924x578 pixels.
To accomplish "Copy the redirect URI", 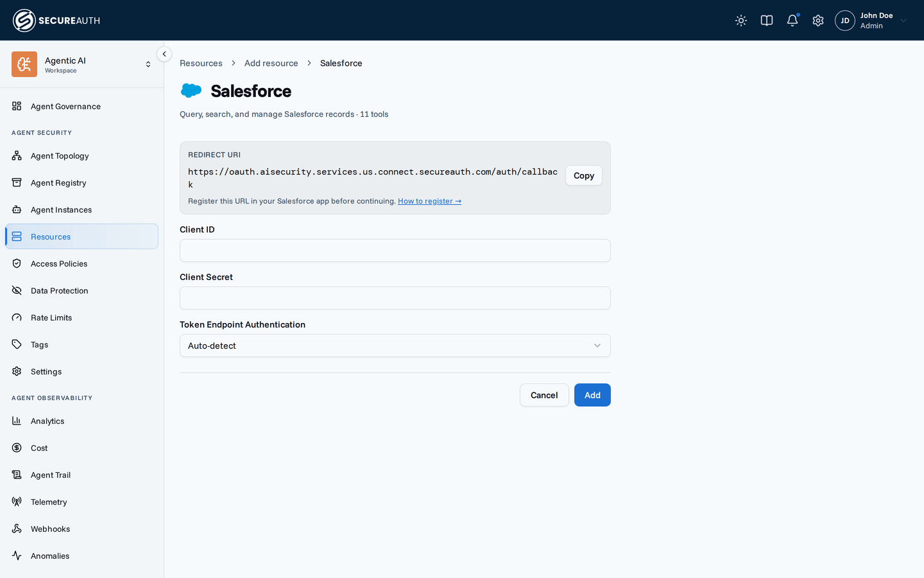I will [583, 175].
